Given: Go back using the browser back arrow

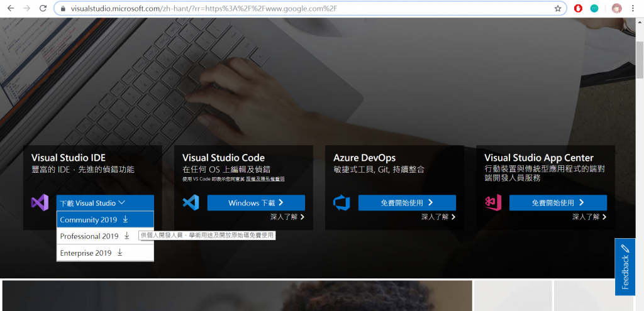Looking at the screenshot, I should (x=11, y=8).
